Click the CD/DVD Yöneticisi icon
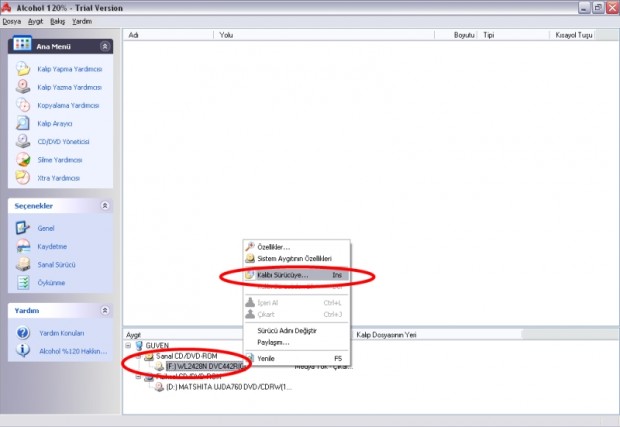 23,142
